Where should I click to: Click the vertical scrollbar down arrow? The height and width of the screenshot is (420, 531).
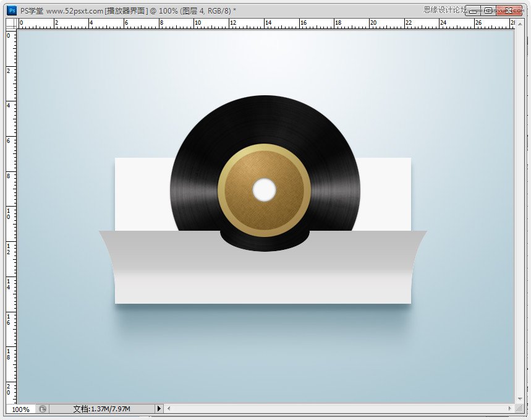(520, 399)
